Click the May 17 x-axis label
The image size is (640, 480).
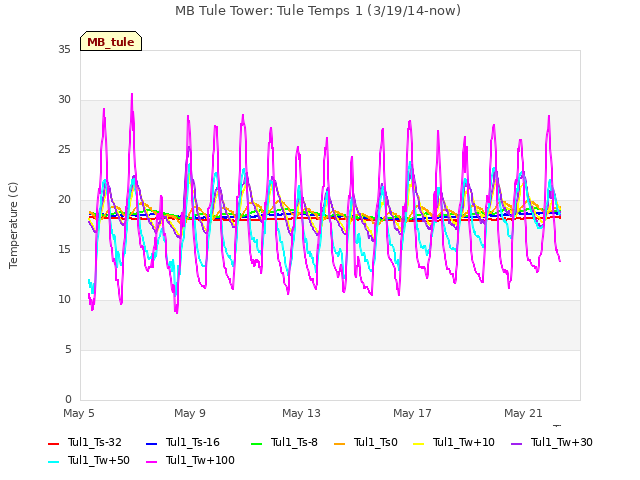412,413
